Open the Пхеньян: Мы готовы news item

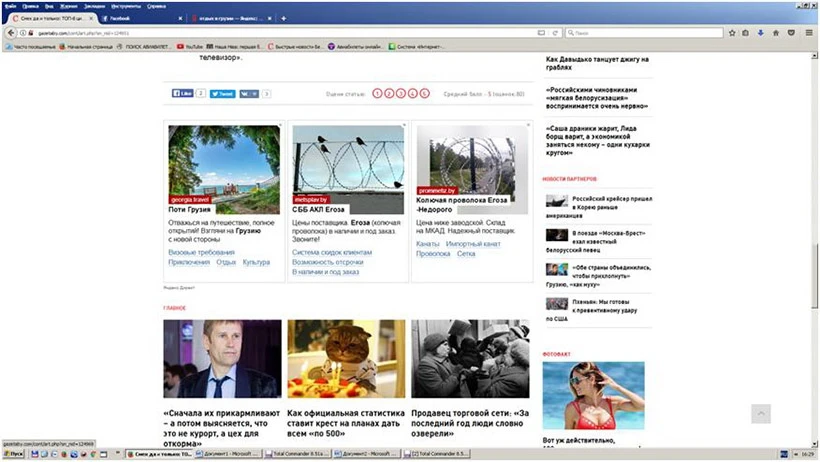(x=591, y=310)
